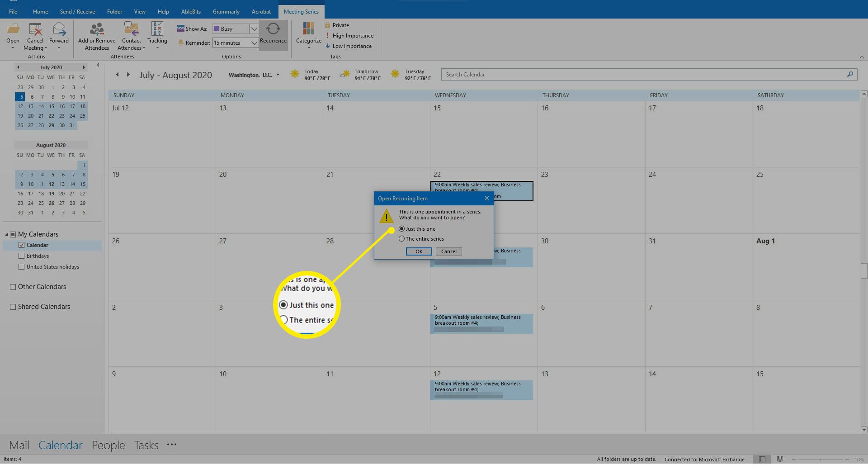Go to Mail module
The height and width of the screenshot is (474, 868).
(x=19, y=445)
